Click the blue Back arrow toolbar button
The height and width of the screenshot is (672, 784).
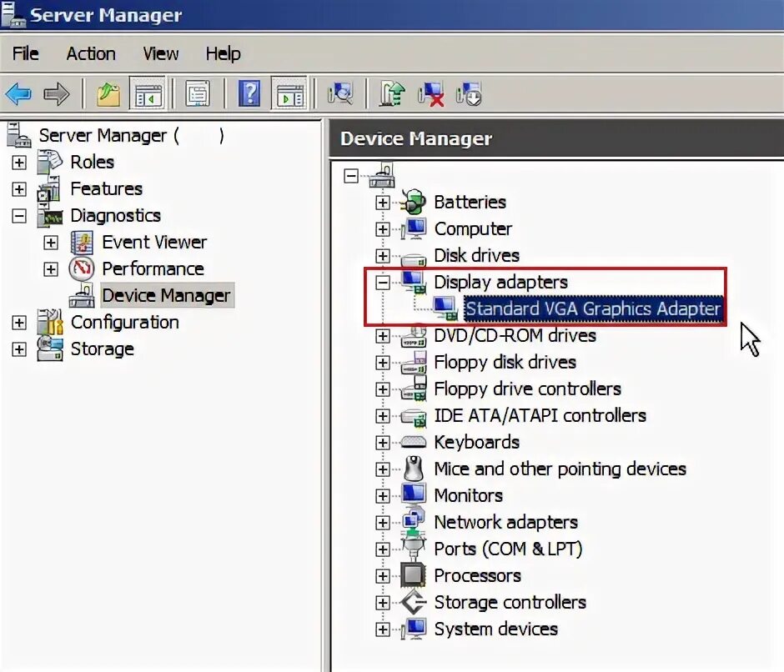[x=18, y=93]
